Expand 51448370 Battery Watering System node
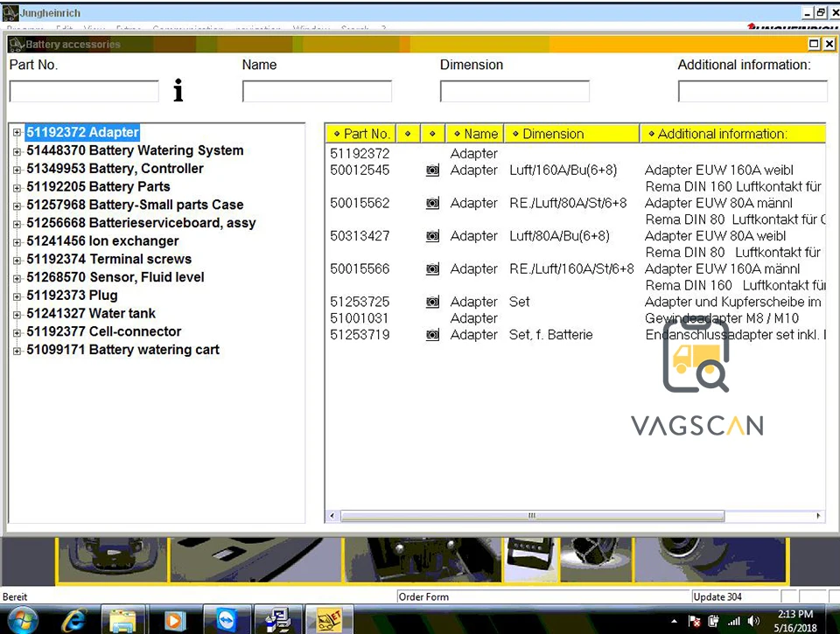This screenshot has height=634, width=840. 17,151
